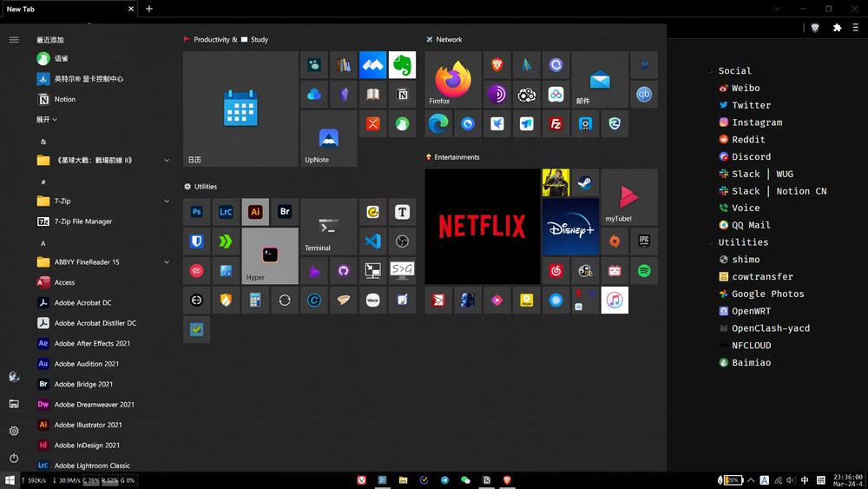Open the iTunes music tile
This screenshot has height=489, width=868.
[x=615, y=301]
